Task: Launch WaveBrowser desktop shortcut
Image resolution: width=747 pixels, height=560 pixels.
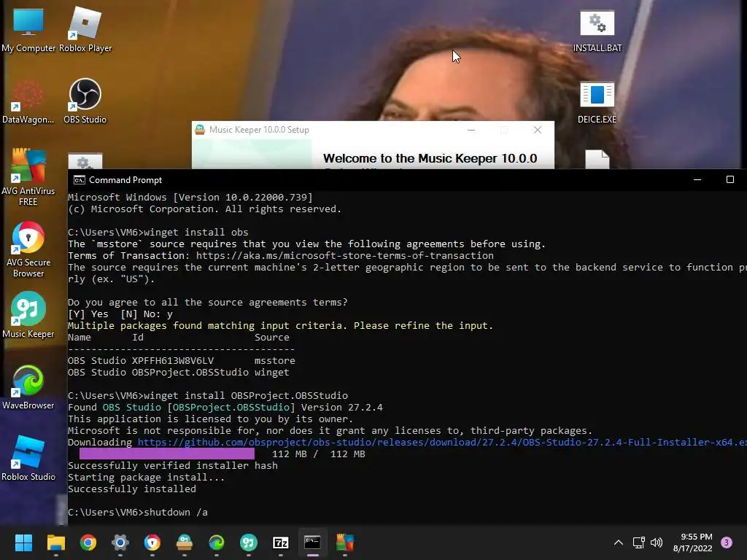Action: coord(28,388)
